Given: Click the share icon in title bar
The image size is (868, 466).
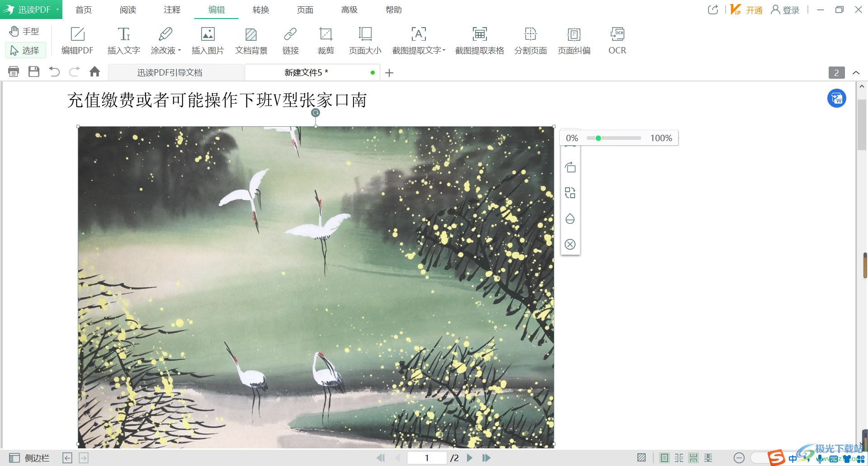Looking at the screenshot, I should point(713,10).
